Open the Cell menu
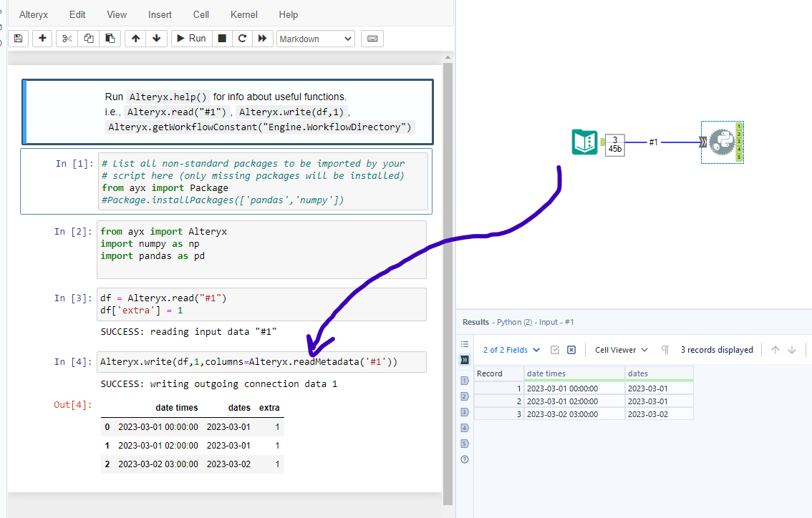812x518 pixels. (201, 14)
